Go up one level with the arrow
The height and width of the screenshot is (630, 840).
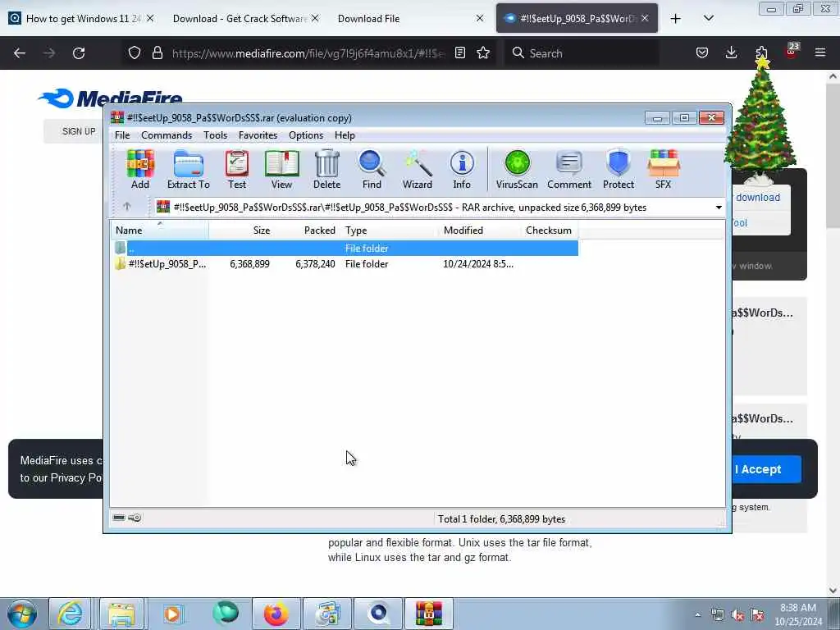pyautogui.click(x=127, y=206)
